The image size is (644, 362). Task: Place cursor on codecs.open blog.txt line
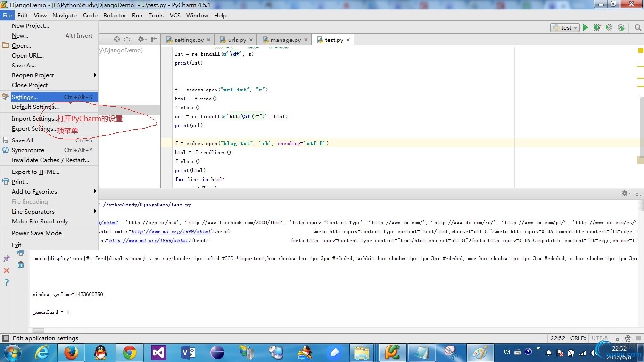pos(251,143)
